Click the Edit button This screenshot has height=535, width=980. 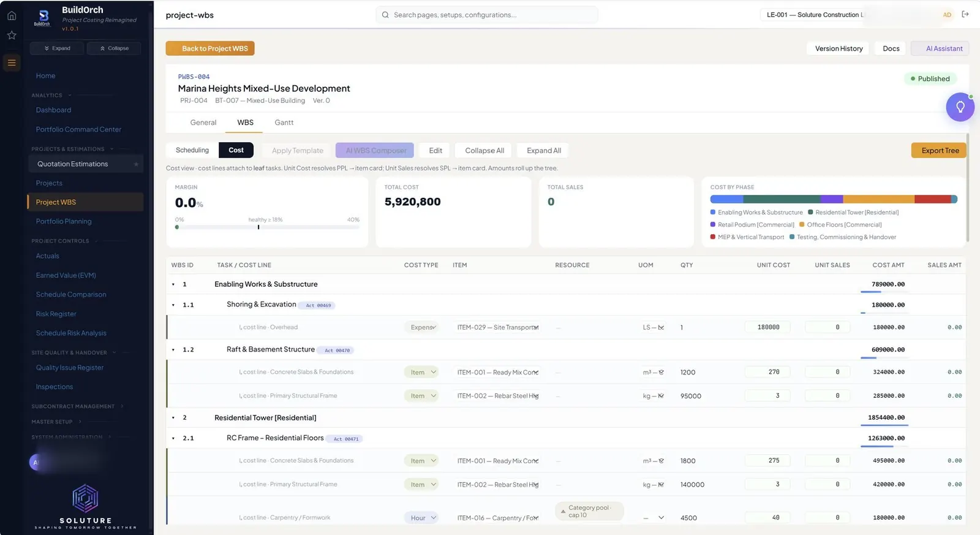(x=435, y=151)
